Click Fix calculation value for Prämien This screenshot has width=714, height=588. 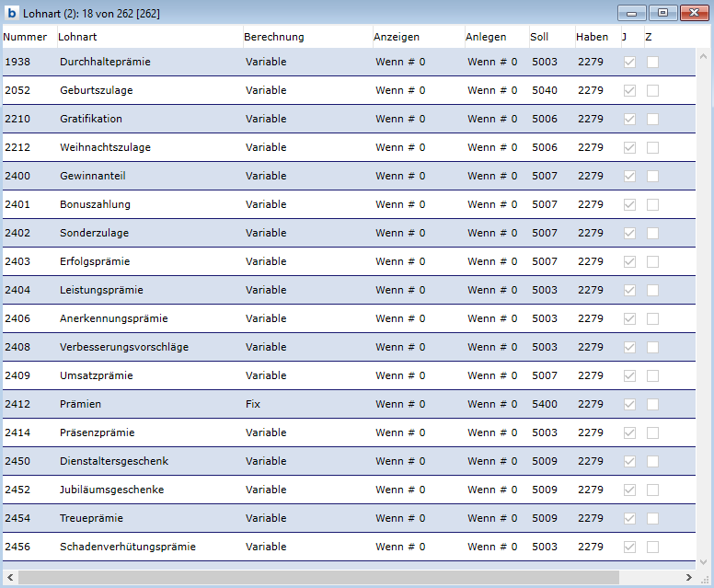(253, 404)
